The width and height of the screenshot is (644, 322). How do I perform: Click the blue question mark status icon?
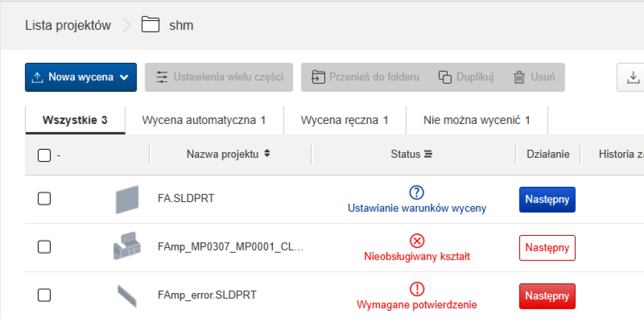coord(417,192)
